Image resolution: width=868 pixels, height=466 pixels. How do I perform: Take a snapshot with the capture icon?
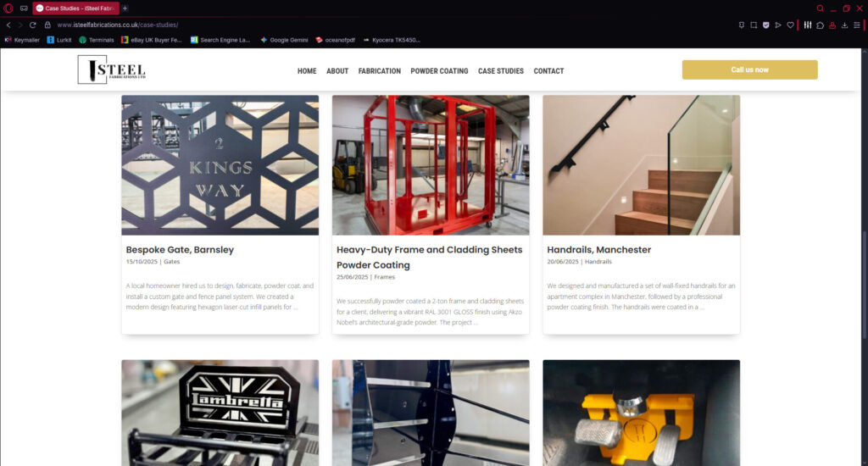754,25
